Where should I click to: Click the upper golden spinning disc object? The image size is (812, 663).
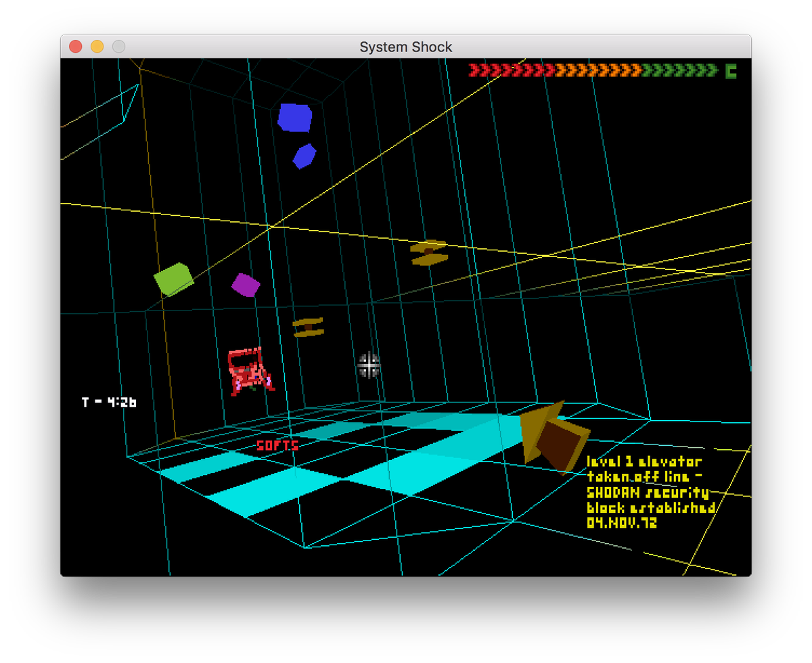(x=428, y=252)
